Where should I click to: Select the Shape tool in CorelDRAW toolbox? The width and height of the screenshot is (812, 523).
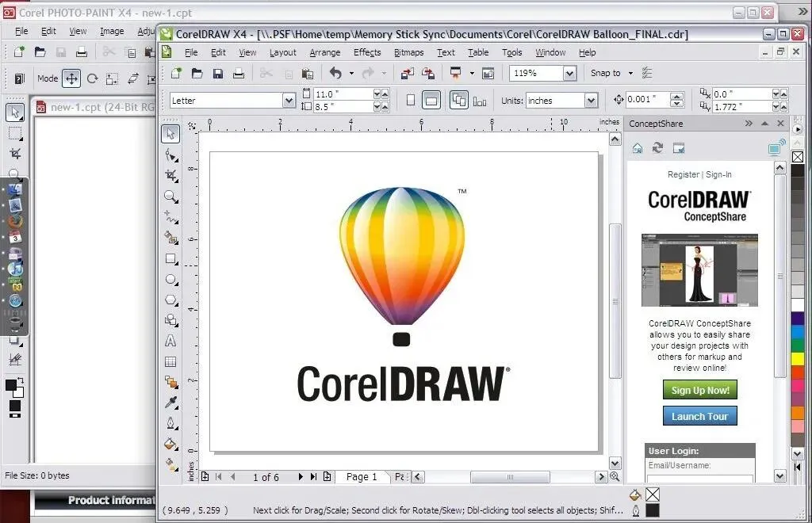coord(171,155)
